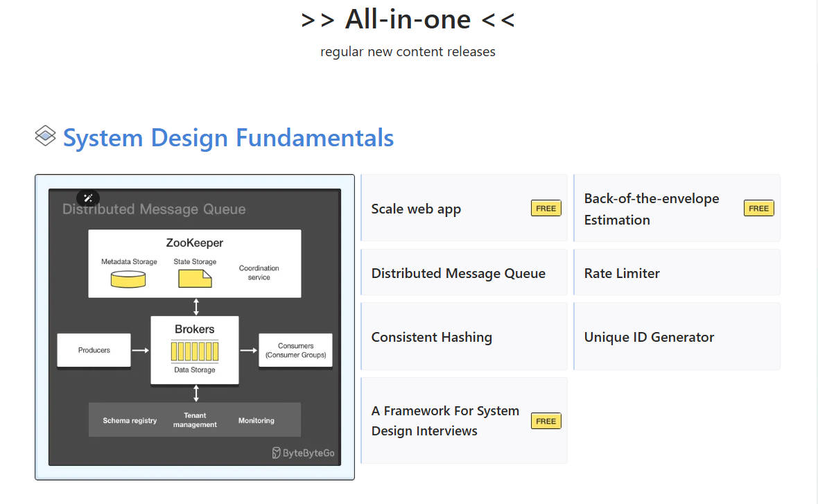
Task: Open the Back-of-the-envelope Estimation title
Action: (x=652, y=209)
